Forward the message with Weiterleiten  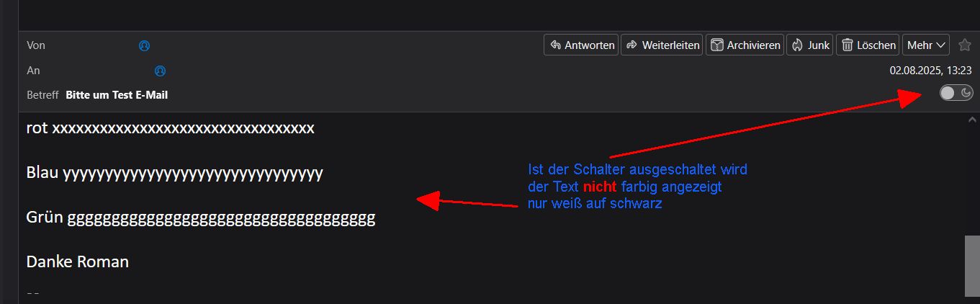click(x=662, y=45)
